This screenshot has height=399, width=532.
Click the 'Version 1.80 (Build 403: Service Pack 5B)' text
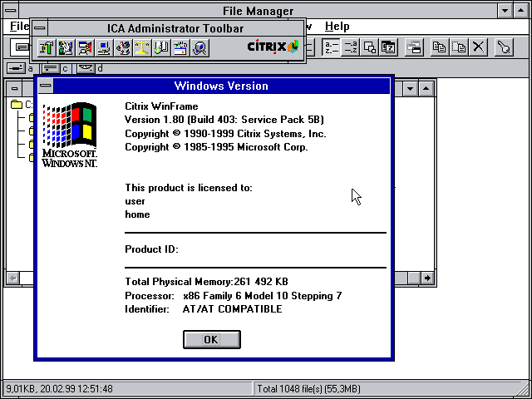pyautogui.click(x=224, y=120)
